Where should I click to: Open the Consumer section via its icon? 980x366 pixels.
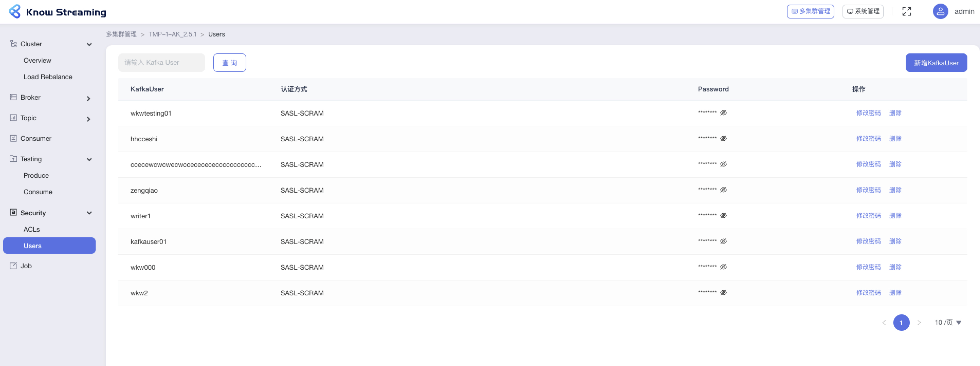[x=13, y=138]
